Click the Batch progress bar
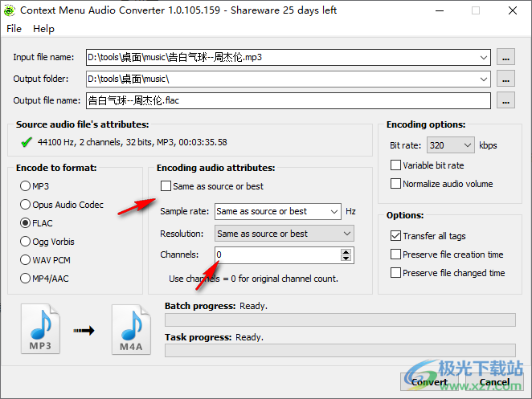Viewport: 532px width, 399px height. pyautogui.click(x=340, y=320)
